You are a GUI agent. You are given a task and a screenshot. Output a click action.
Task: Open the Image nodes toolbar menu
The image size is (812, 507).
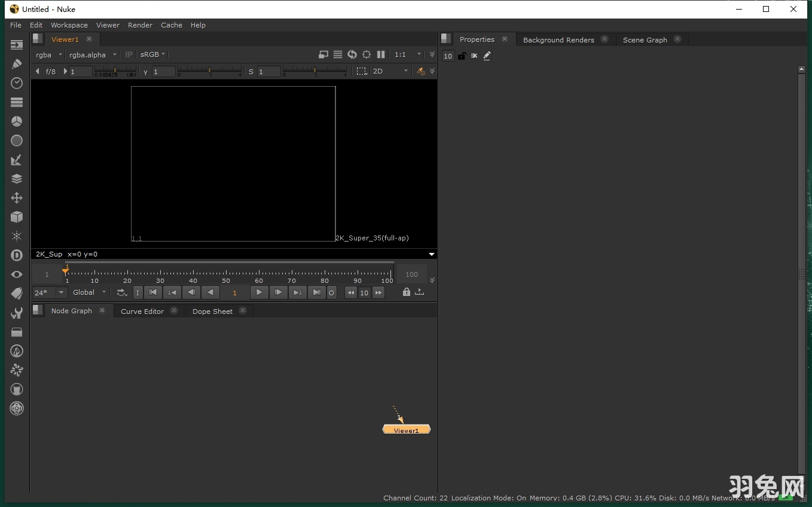click(16, 45)
